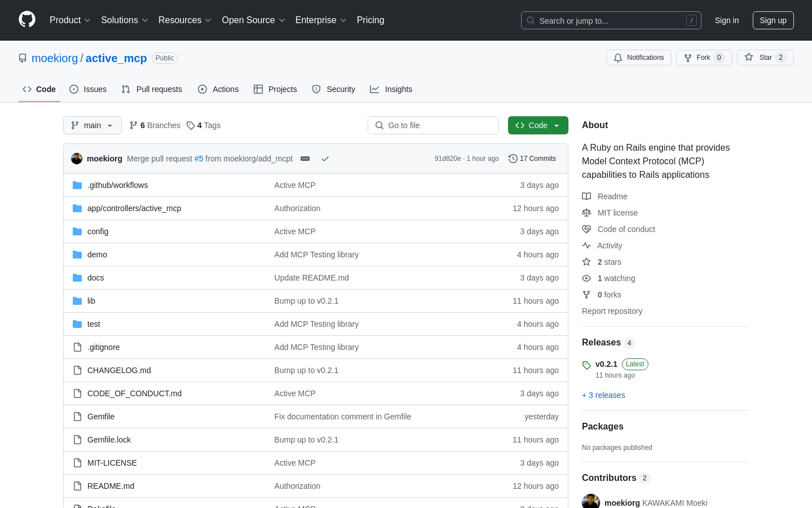Switch to the Projects tab

pyautogui.click(x=275, y=89)
